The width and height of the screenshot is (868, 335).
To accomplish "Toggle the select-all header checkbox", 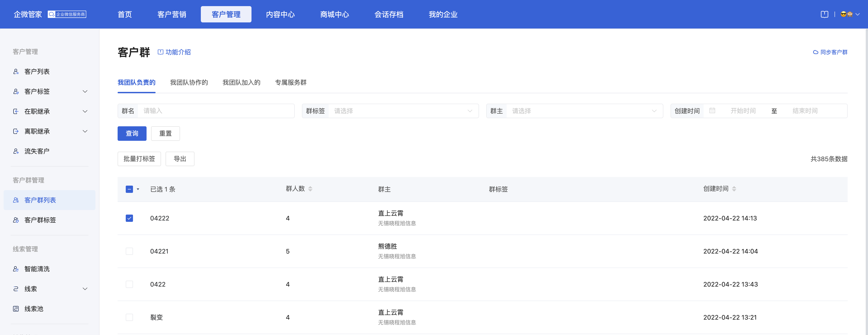I will coord(129,189).
